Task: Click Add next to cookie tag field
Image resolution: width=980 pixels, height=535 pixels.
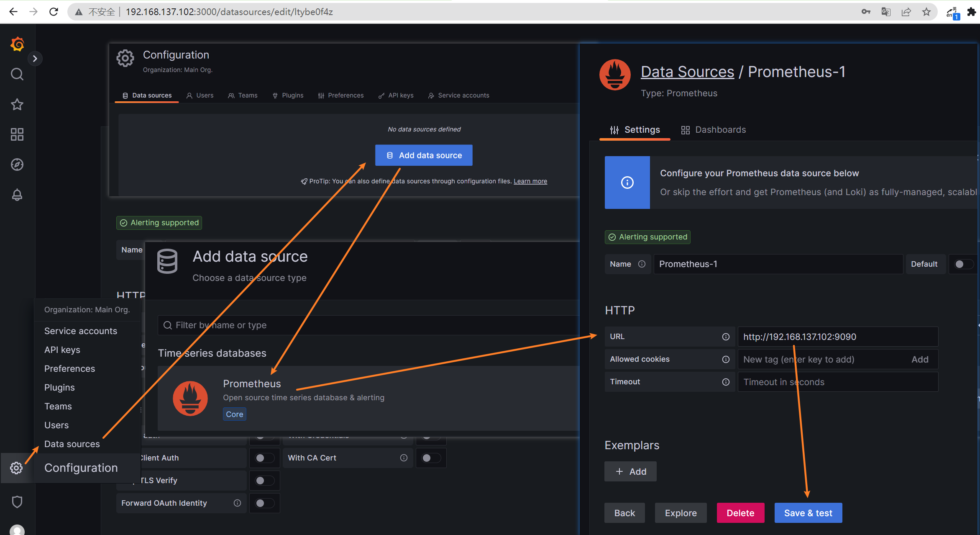Action: click(920, 360)
